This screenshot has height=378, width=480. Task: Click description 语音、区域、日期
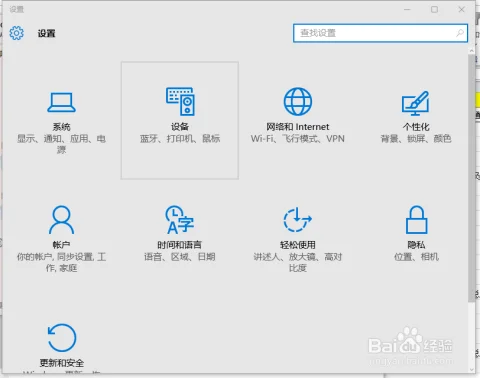pyautogui.click(x=180, y=257)
